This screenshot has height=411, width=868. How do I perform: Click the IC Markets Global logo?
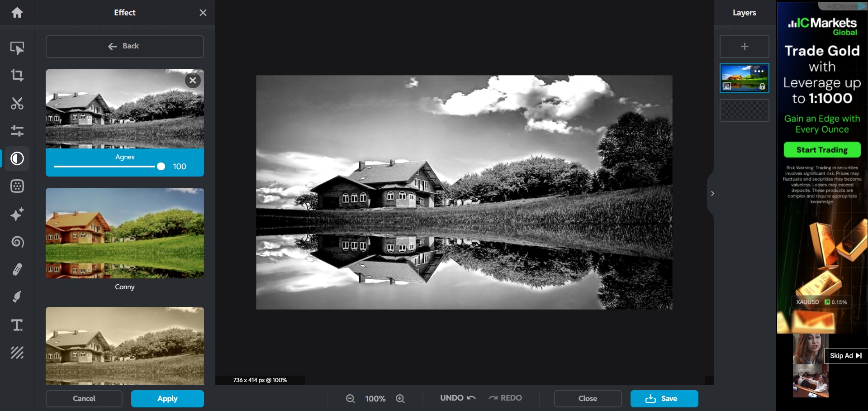click(x=822, y=26)
